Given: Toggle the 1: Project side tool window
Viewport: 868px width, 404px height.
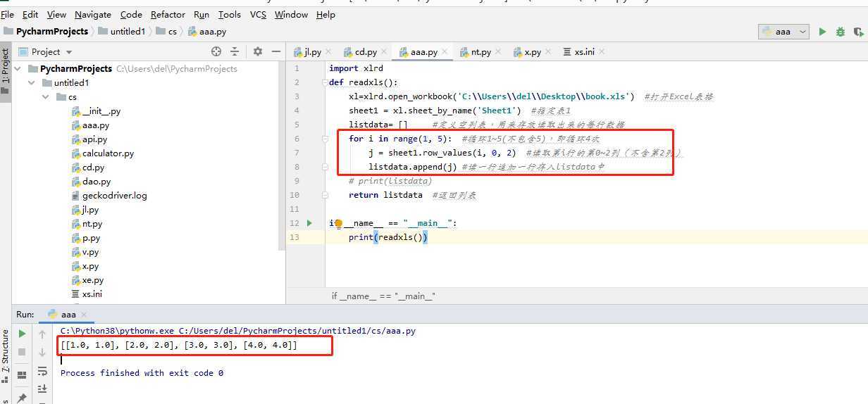Looking at the screenshot, I should click(x=6, y=67).
